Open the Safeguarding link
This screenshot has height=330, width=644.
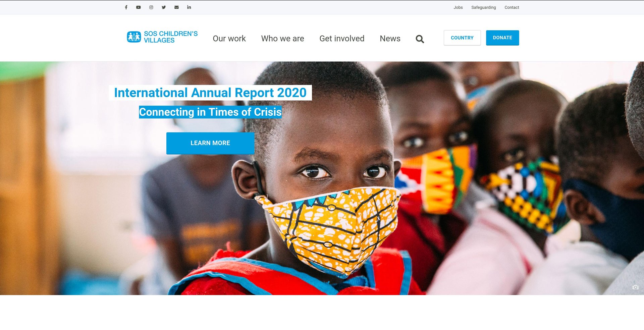[483, 7]
